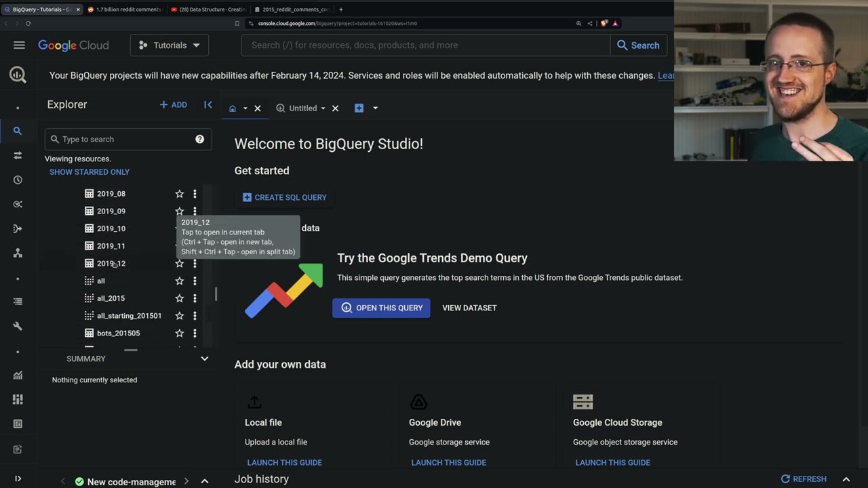
Task: Star the all_2015 view
Action: click(x=179, y=298)
